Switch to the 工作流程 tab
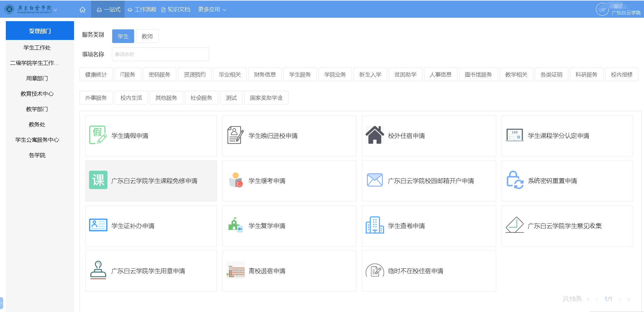Viewport: 644px width, 312px height. coord(142,10)
